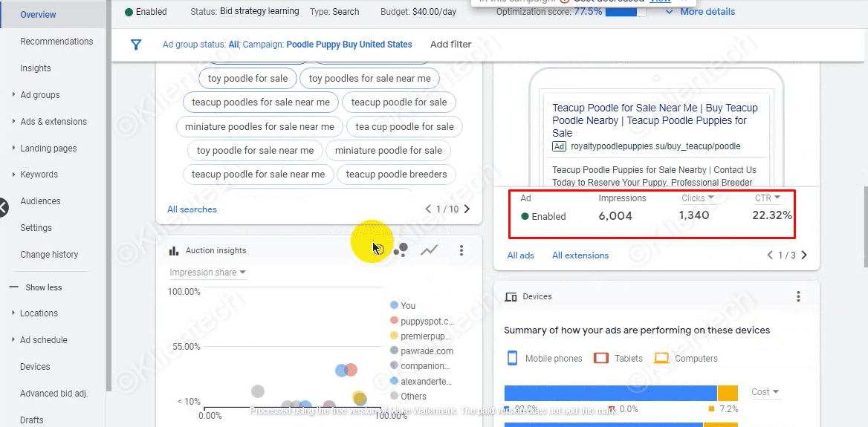The image size is (868, 427).
Task: Open the Clicks metric dropdown
Action: pos(698,198)
